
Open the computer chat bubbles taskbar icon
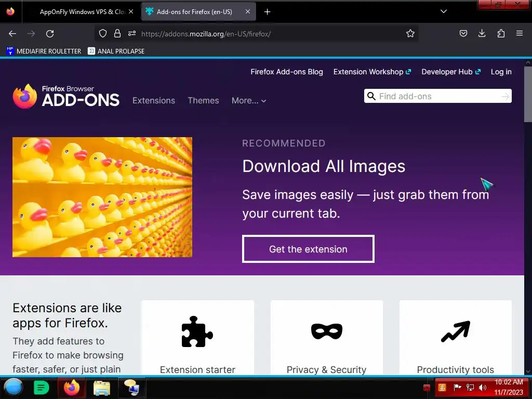(x=131, y=388)
